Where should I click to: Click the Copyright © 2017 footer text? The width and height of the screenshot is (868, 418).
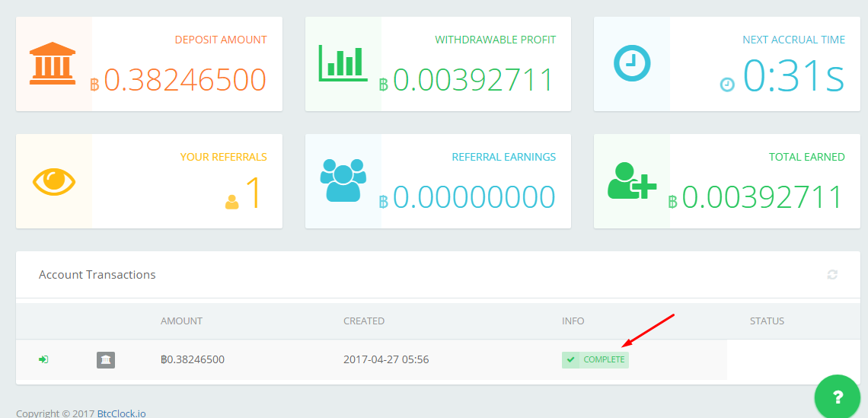pos(56,413)
